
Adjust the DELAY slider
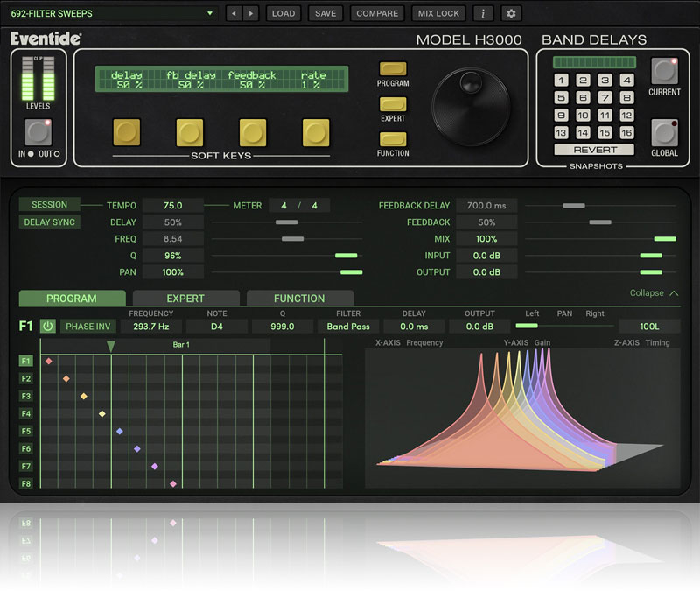click(287, 222)
